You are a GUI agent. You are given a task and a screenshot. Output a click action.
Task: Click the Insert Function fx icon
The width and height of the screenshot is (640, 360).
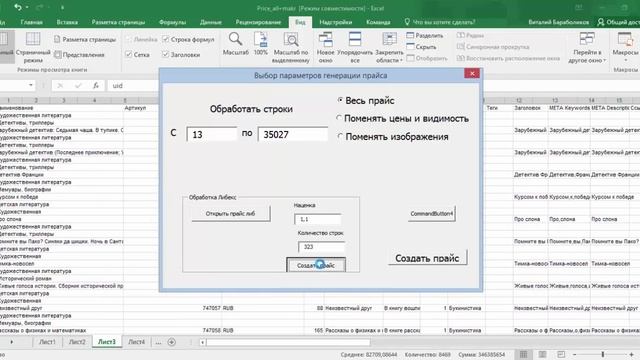[x=96, y=85]
